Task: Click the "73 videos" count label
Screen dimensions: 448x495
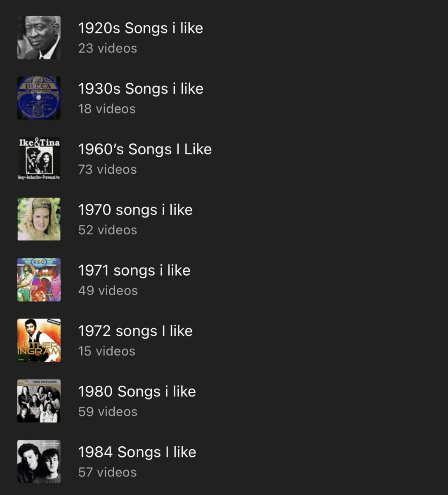Action: [107, 170]
